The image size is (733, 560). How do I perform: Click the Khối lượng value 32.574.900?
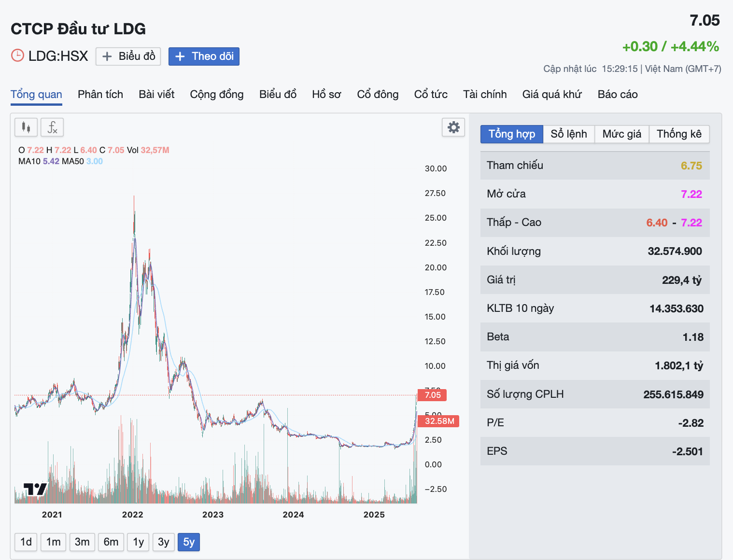(675, 251)
